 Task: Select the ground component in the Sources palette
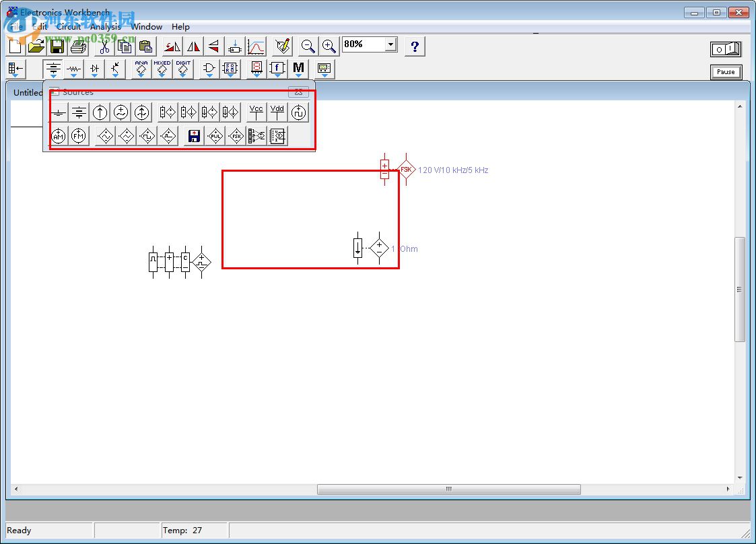pos(59,112)
